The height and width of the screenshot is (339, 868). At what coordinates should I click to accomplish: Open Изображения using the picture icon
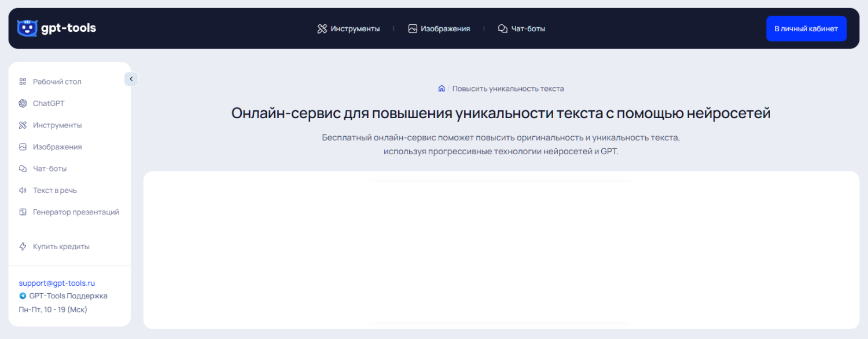[22, 147]
